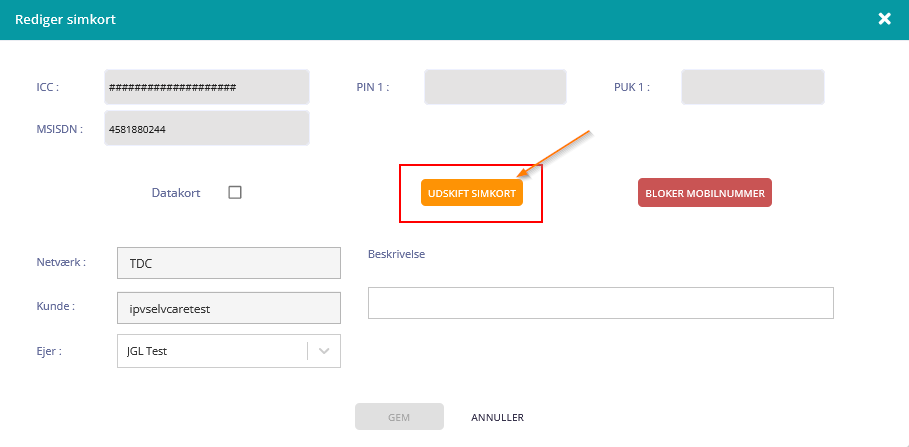The height and width of the screenshot is (447, 909).
Task: Click the PUK 1 field
Action: point(752,87)
